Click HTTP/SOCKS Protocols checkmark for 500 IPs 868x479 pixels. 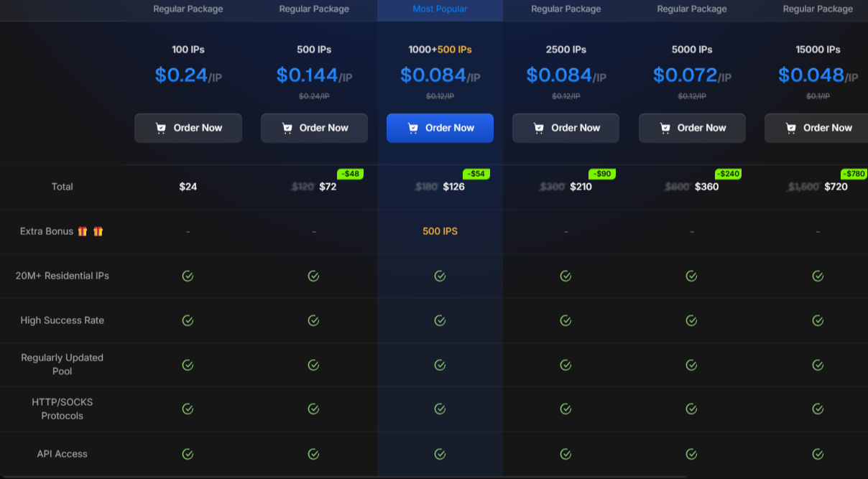(313, 409)
